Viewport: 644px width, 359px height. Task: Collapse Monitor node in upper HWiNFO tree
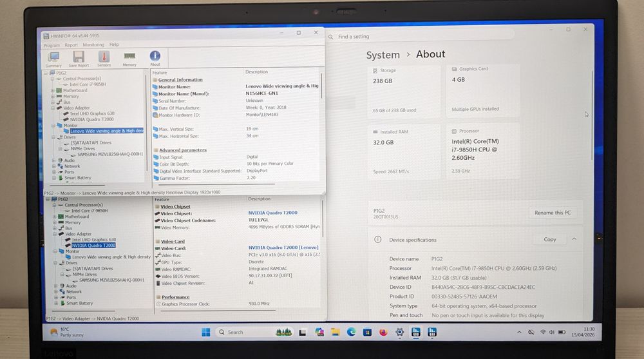pos(53,126)
